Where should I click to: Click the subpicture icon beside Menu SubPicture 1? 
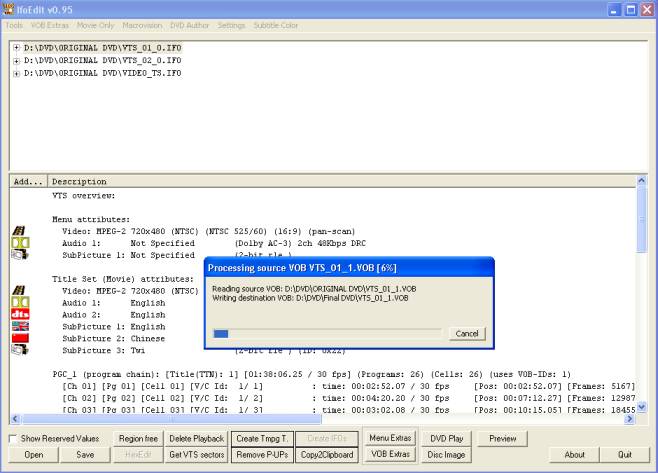pos(20,254)
